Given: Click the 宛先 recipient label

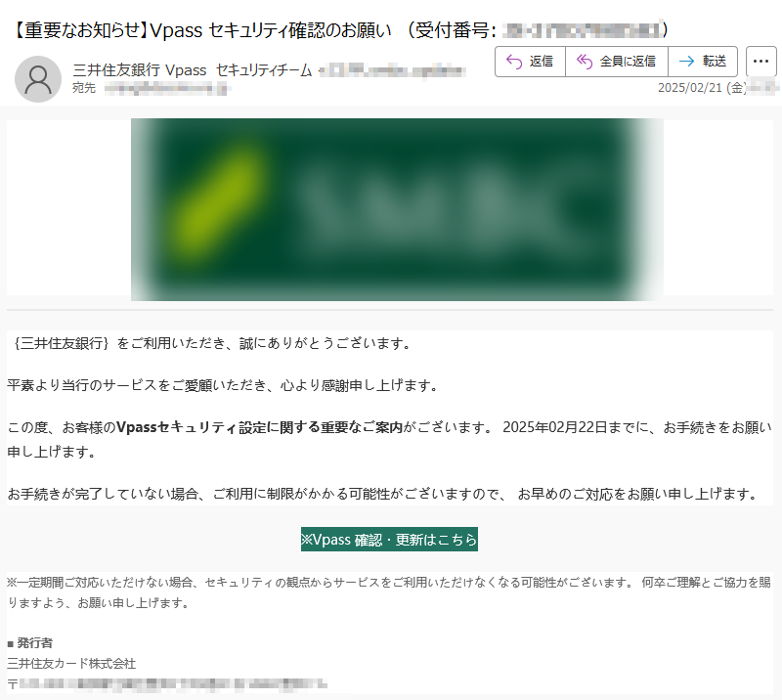Looking at the screenshot, I should pos(84,88).
